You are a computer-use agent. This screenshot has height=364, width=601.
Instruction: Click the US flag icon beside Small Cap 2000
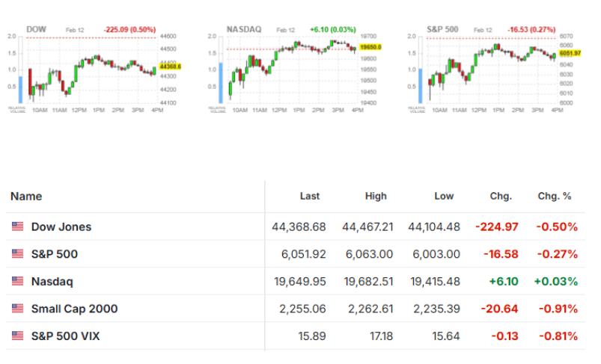(x=18, y=309)
